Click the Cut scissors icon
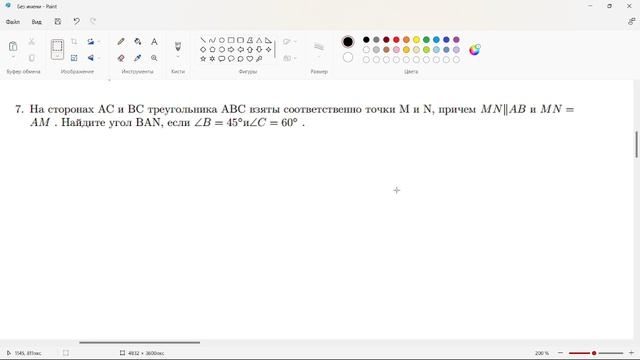Screen dimensions: 640x360 (31, 42)
